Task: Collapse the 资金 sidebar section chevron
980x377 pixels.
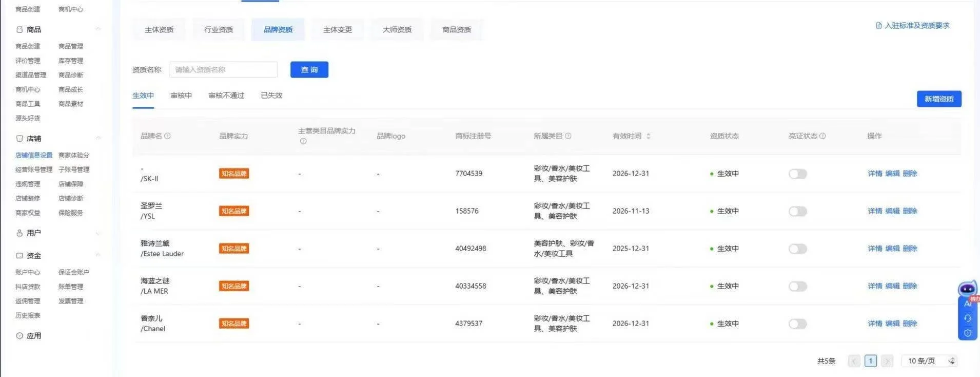Action: [98, 255]
